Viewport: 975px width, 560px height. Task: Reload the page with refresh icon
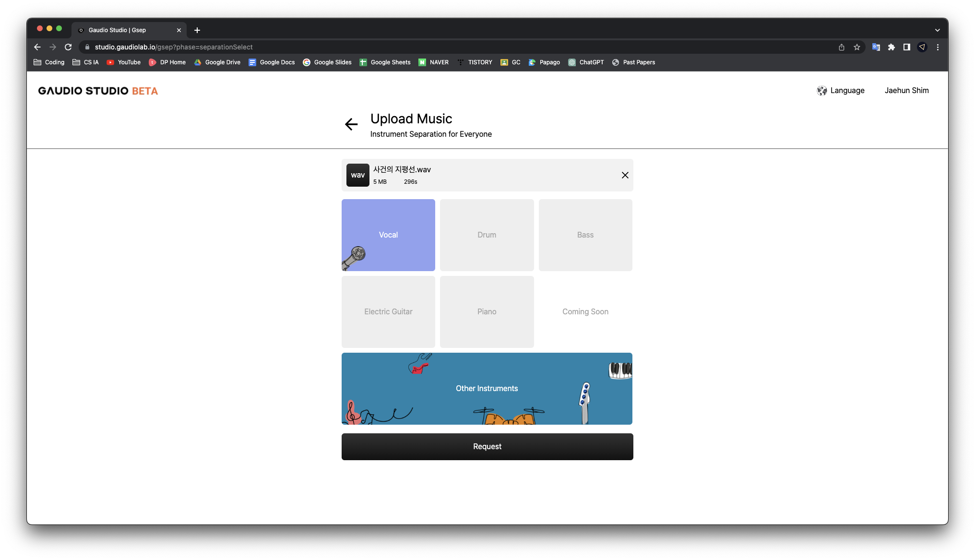[x=68, y=47]
